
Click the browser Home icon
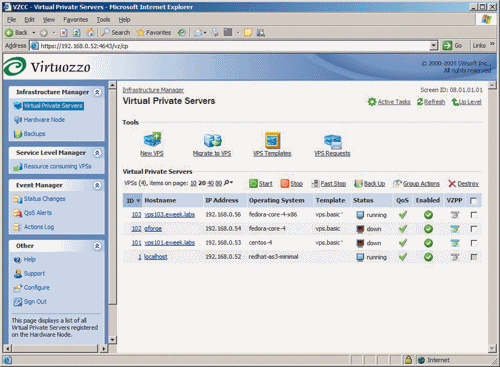pyautogui.click(x=90, y=33)
